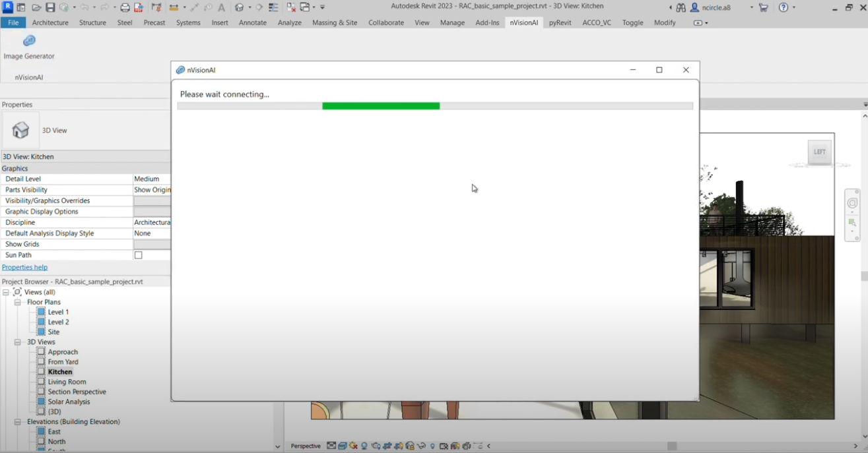Switch to the Annotate ribbon tab
Image resolution: width=868 pixels, height=453 pixels.
(x=253, y=22)
